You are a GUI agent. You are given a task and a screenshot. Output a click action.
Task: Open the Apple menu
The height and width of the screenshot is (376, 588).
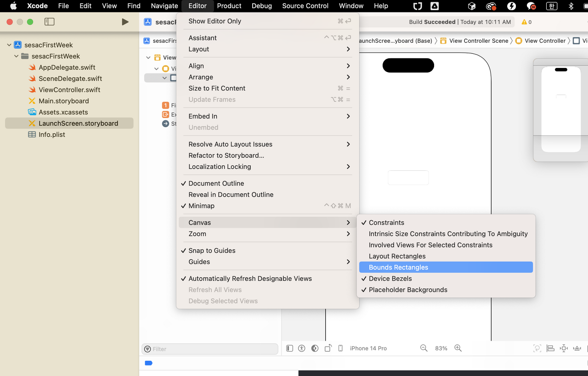pyautogui.click(x=13, y=6)
